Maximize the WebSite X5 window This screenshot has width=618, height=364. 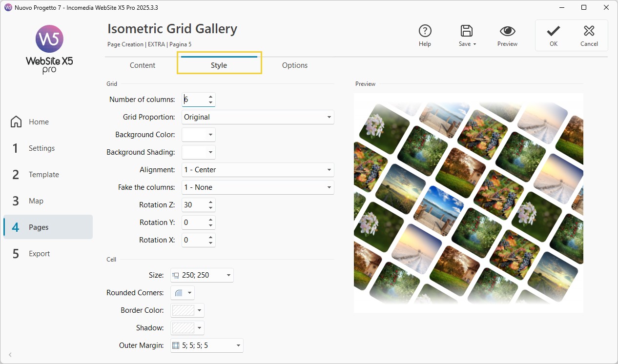[584, 8]
